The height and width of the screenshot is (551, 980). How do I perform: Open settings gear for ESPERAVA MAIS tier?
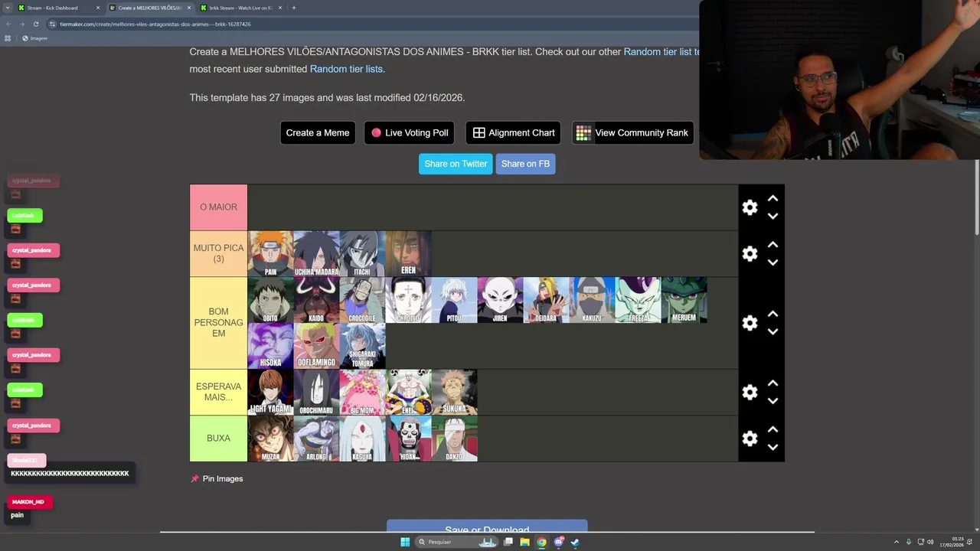pos(750,392)
